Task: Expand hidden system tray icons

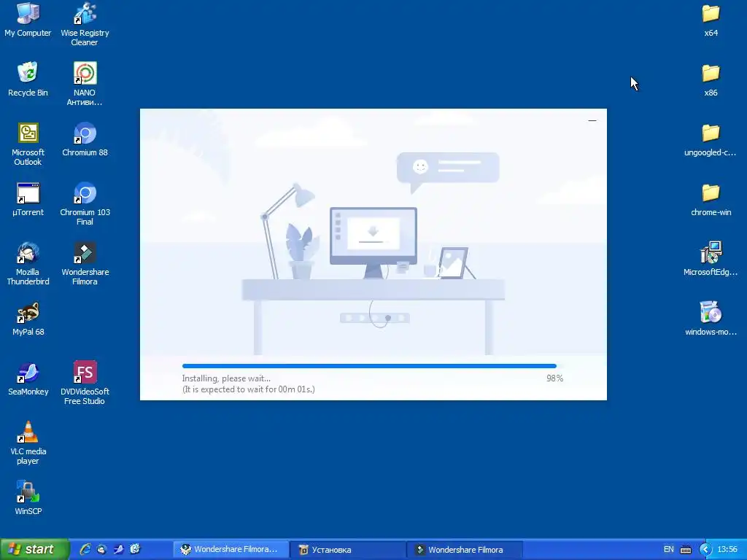Action: tap(705, 550)
